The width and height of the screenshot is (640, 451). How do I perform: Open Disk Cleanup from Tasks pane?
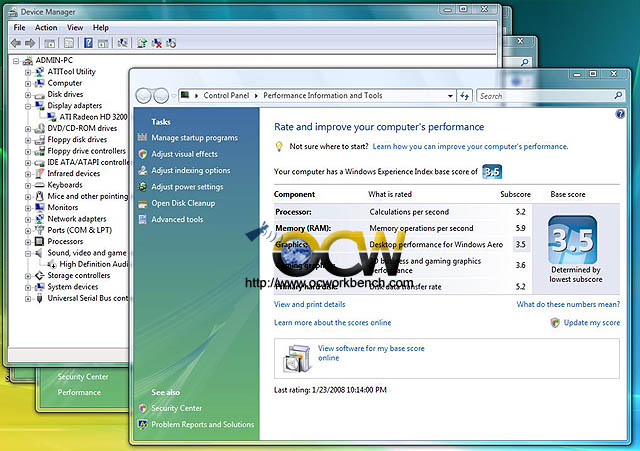click(x=183, y=203)
